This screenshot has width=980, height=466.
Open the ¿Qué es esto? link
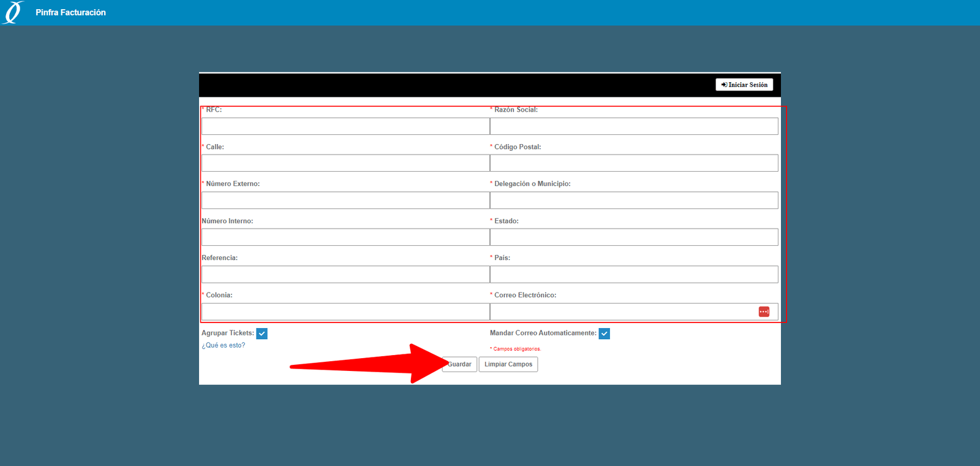tap(224, 345)
